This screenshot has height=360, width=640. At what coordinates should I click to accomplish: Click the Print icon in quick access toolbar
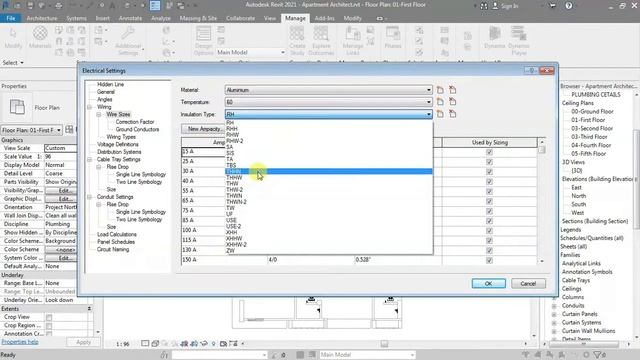pyautogui.click(x=59, y=5)
